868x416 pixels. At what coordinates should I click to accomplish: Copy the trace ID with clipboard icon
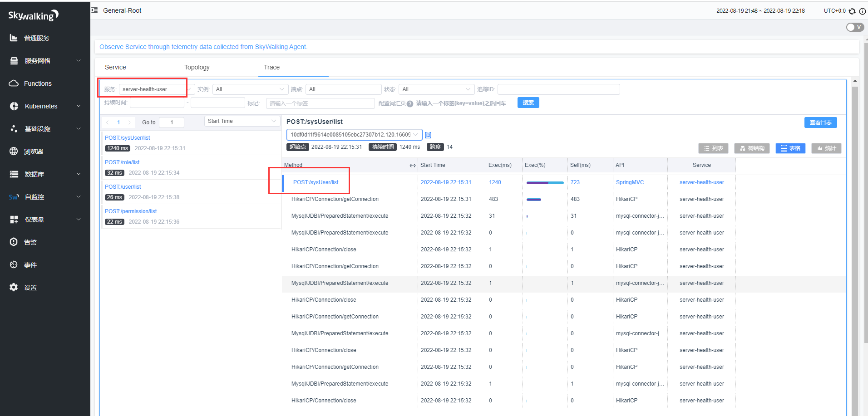pos(428,135)
